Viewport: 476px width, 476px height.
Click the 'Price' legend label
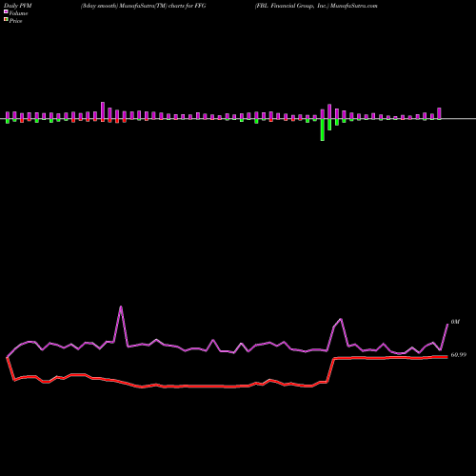(x=15, y=21)
